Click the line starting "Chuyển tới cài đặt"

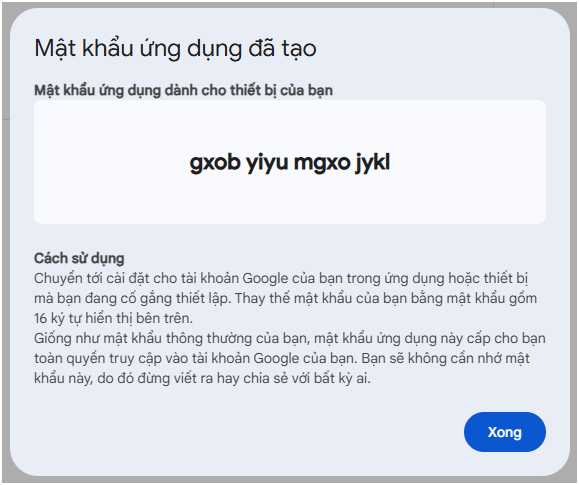[x=281, y=279]
